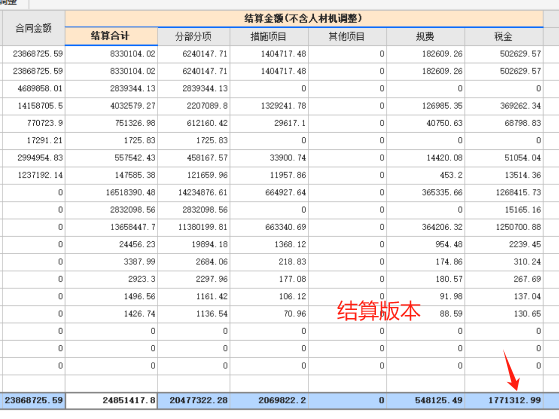Select cell with value 11957.86
559x419 pixels.
tap(269, 175)
